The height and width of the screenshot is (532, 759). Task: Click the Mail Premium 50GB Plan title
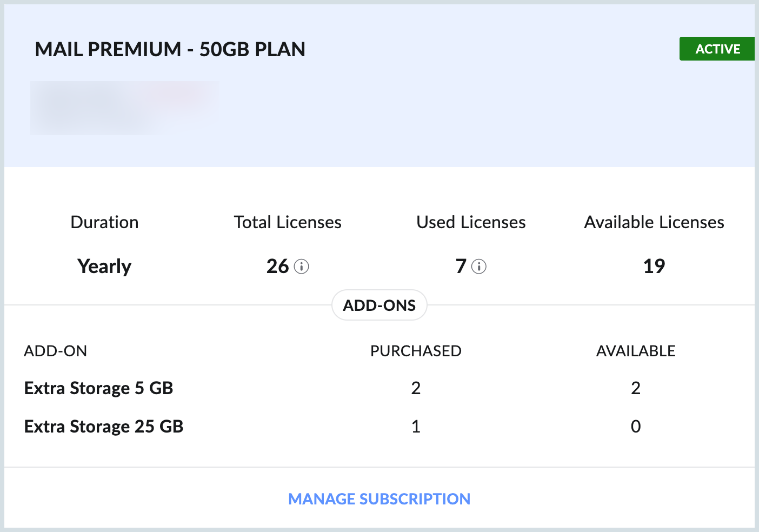click(170, 49)
